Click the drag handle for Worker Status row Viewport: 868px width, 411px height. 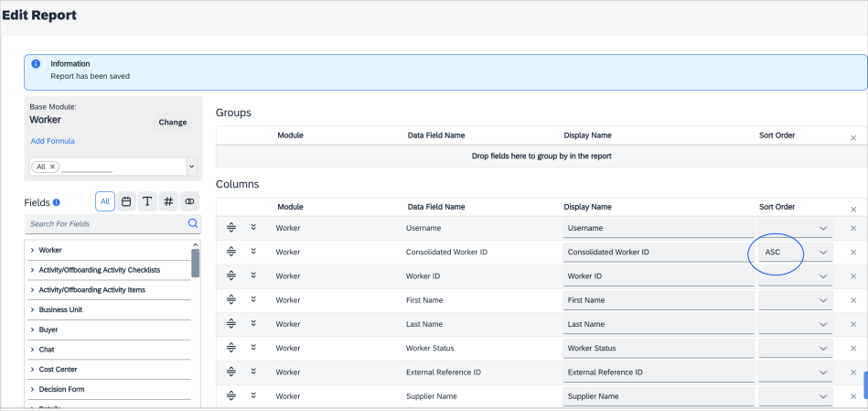231,348
